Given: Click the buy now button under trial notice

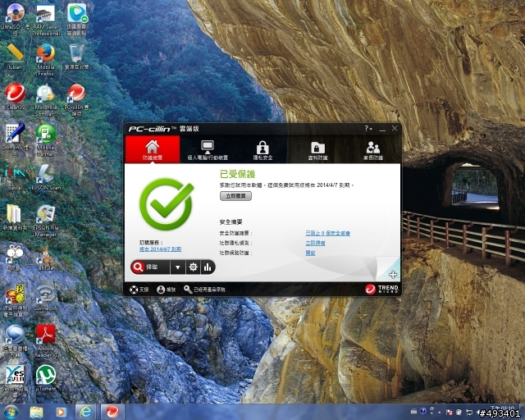Looking at the screenshot, I should [235, 196].
